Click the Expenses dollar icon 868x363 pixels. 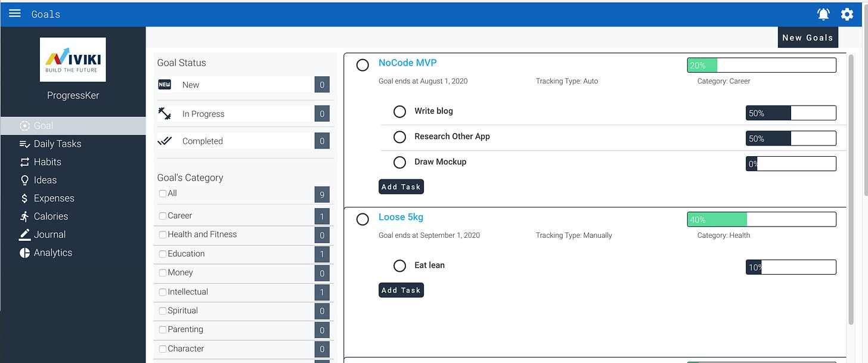[x=24, y=198]
